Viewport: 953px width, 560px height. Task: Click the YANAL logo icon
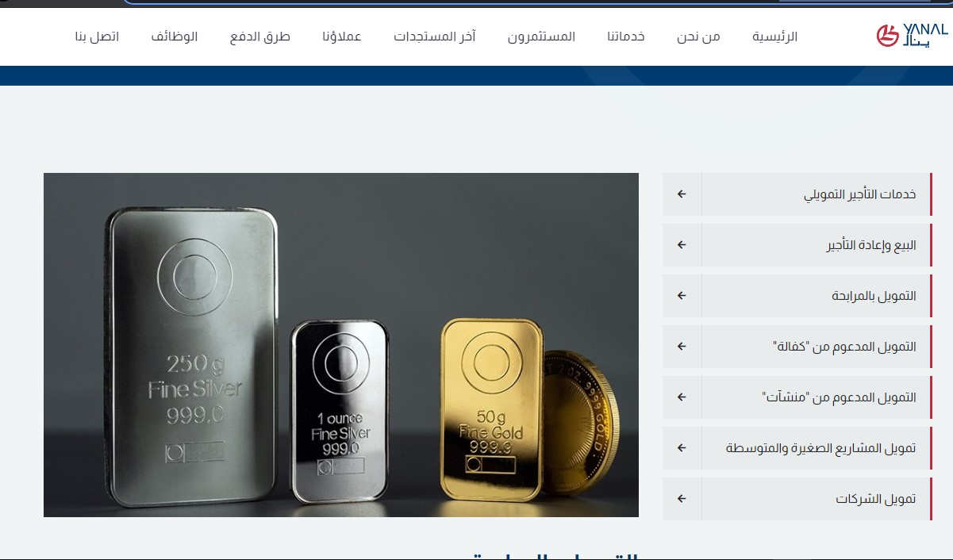pyautogui.click(x=912, y=36)
